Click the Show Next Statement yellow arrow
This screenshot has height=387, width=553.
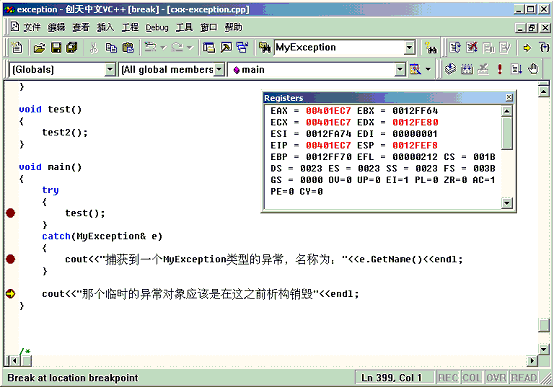[527, 48]
